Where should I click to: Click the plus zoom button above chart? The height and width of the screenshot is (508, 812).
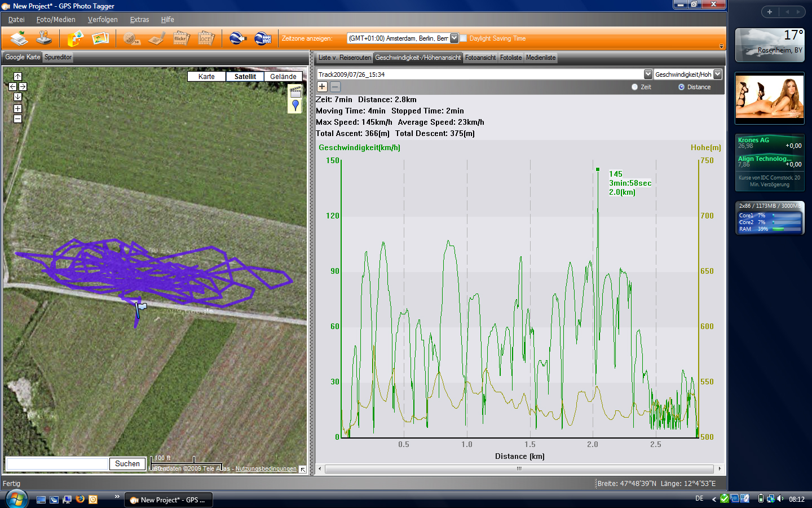322,86
